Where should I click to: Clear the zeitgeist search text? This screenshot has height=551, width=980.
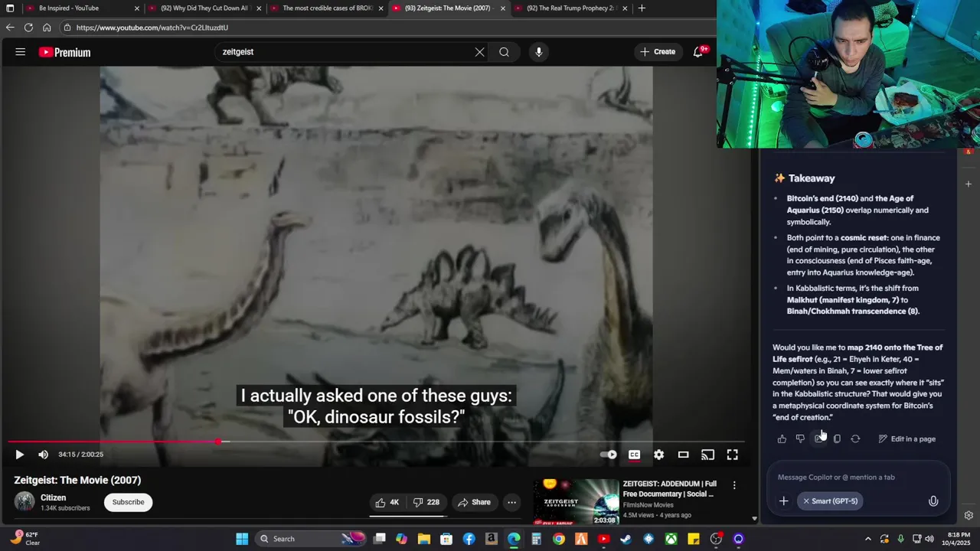pos(479,52)
